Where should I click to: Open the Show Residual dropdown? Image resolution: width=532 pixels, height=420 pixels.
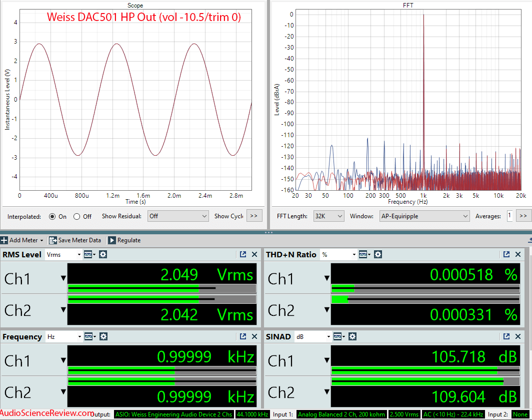178,216
